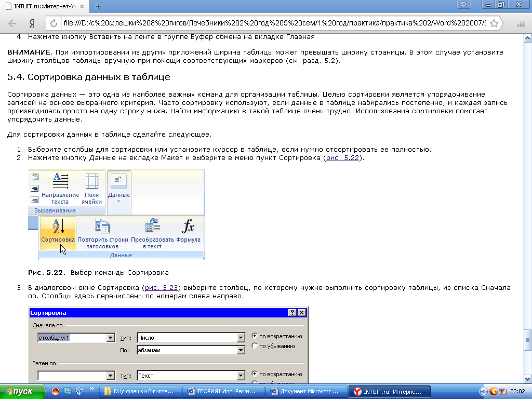This screenshot has height=399, width=532.
Task: Follow the рис. 5.23 link
Action: [161, 288]
